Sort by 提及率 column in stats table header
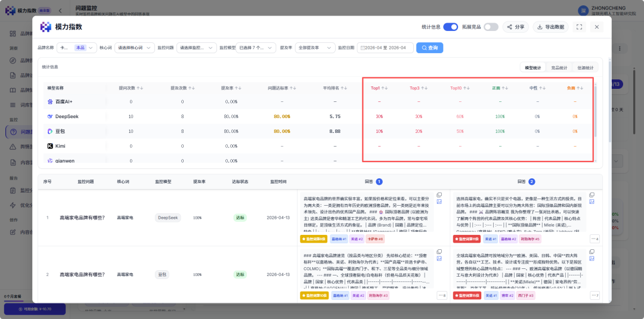Viewport: 644px width, 319px height. click(237, 88)
